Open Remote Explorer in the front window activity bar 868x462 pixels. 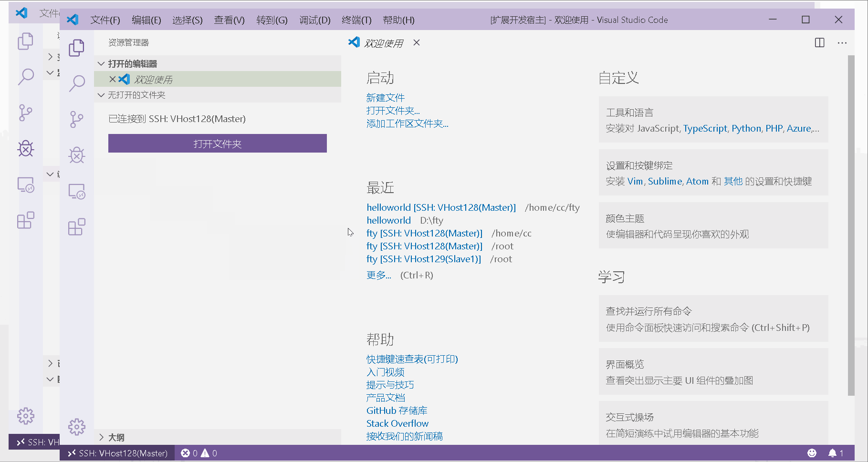(x=76, y=191)
